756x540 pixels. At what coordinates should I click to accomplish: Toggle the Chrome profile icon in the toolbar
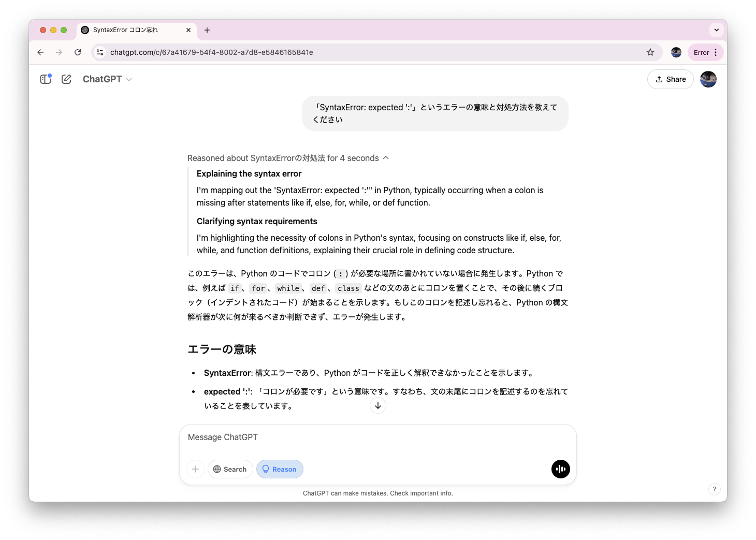coord(676,52)
